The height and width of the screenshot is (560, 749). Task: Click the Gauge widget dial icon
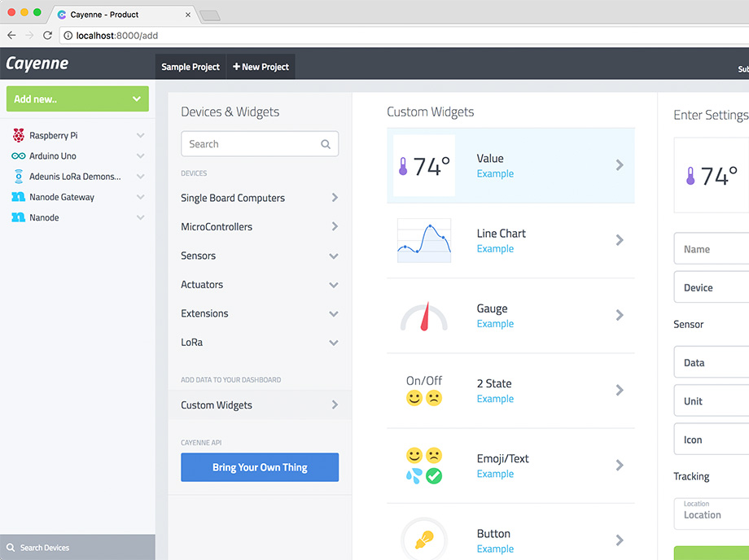pyautogui.click(x=423, y=316)
